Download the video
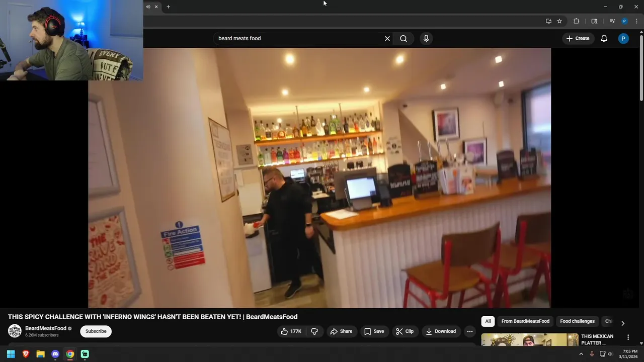 pyautogui.click(x=441, y=331)
